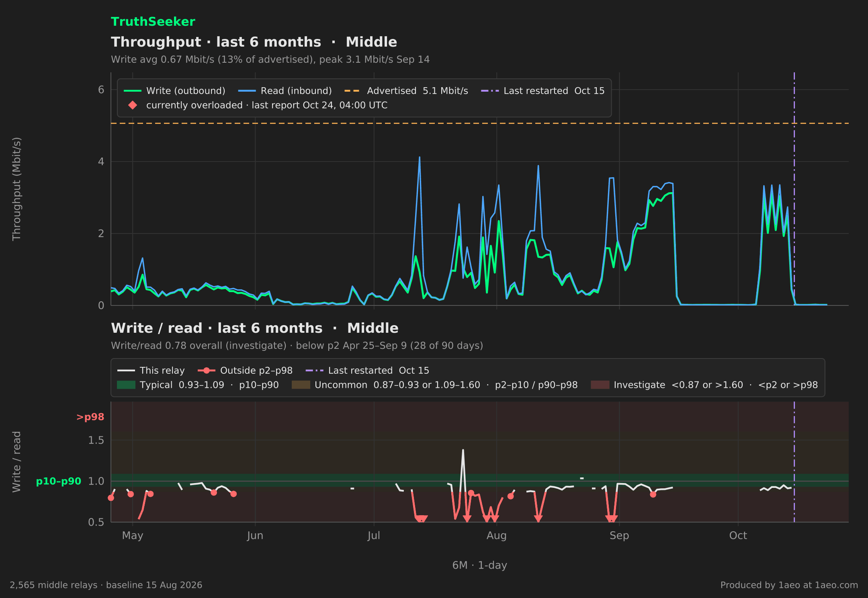
Task: Click the 'Produced by 1aeo at 1aeo.com' footer
Action: coord(789,585)
